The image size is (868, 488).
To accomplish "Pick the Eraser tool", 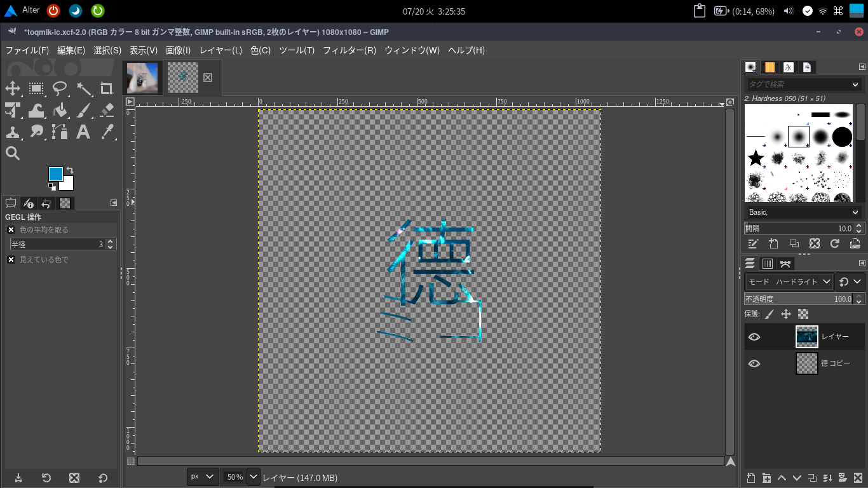I will point(107,111).
